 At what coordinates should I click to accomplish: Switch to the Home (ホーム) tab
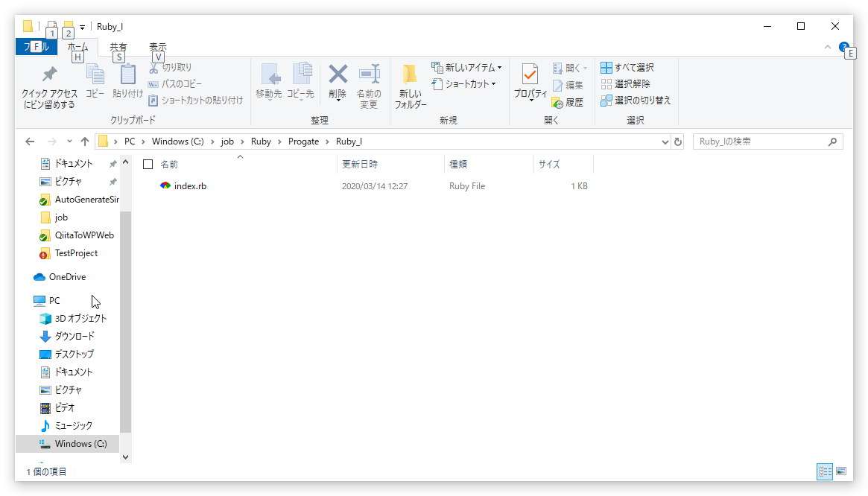tap(78, 47)
